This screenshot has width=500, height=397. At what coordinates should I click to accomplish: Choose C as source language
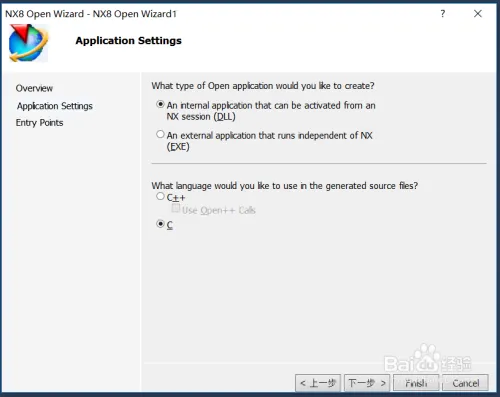(x=160, y=224)
